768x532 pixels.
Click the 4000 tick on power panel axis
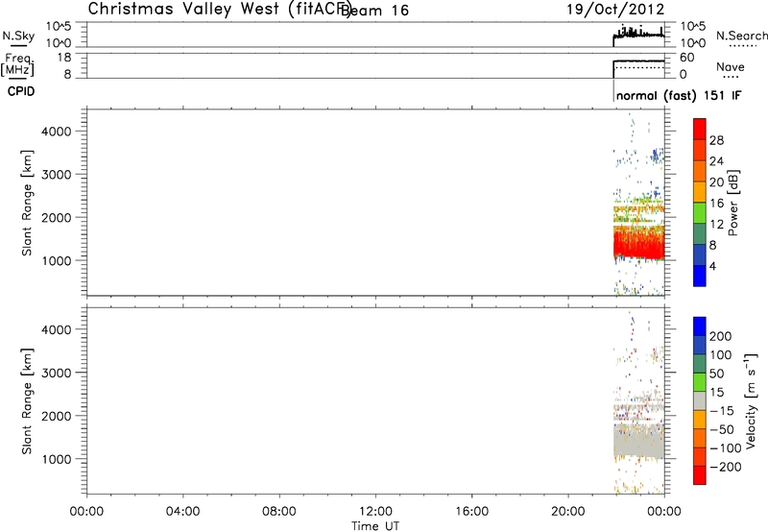pos(57,132)
